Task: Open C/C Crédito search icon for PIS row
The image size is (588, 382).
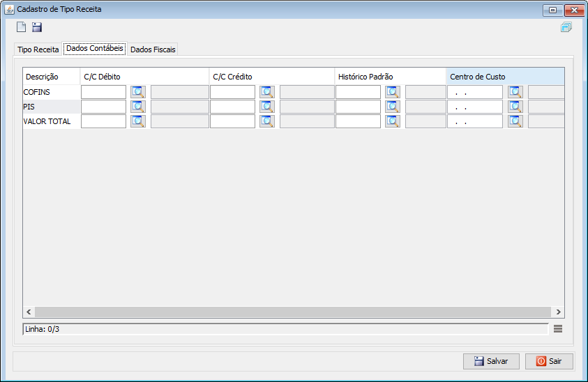Action: tap(267, 107)
